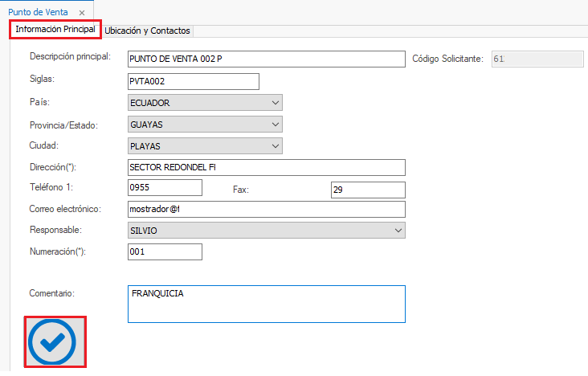Click the Dirección field
The width and height of the screenshot is (588, 376).
coord(266,167)
